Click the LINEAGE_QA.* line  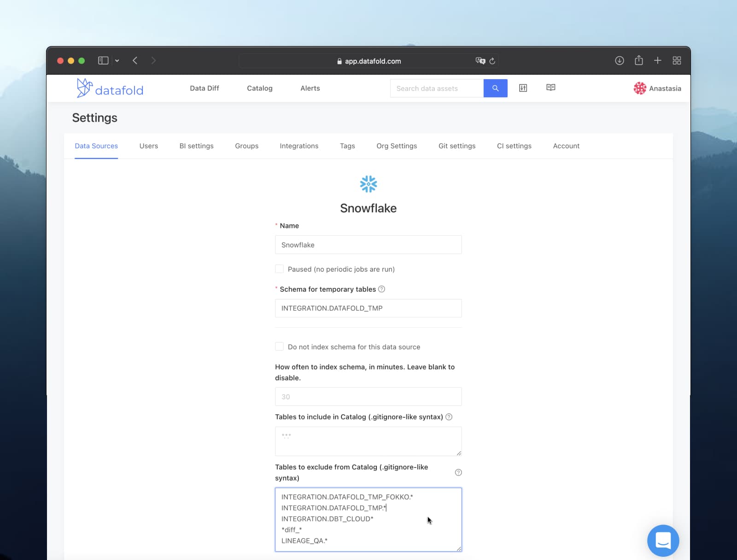point(304,541)
